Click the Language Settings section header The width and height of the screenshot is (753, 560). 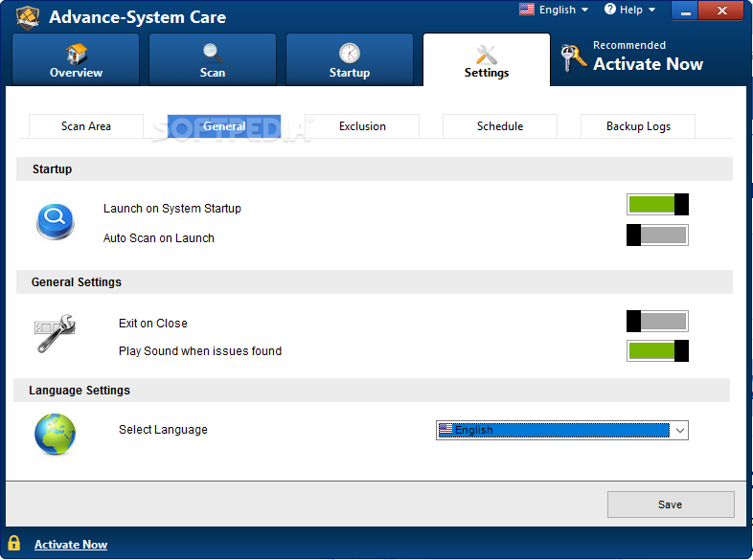pyautogui.click(x=372, y=391)
